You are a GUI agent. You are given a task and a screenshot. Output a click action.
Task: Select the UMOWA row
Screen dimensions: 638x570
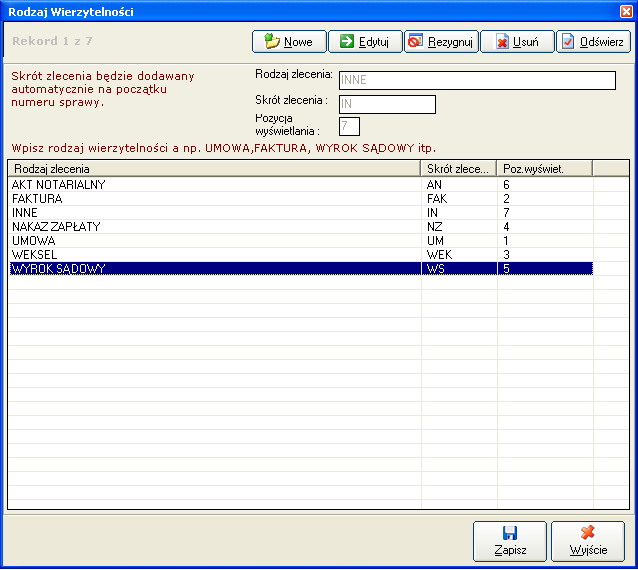tap(301, 240)
